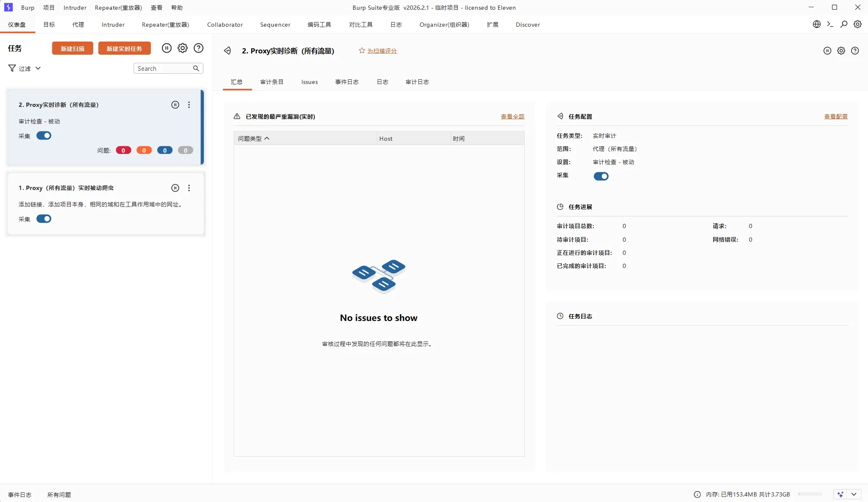Image resolution: width=868 pixels, height=502 pixels.
Task: Expand the chevron beside the AI sparkle icon
Action: coord(854,494)
